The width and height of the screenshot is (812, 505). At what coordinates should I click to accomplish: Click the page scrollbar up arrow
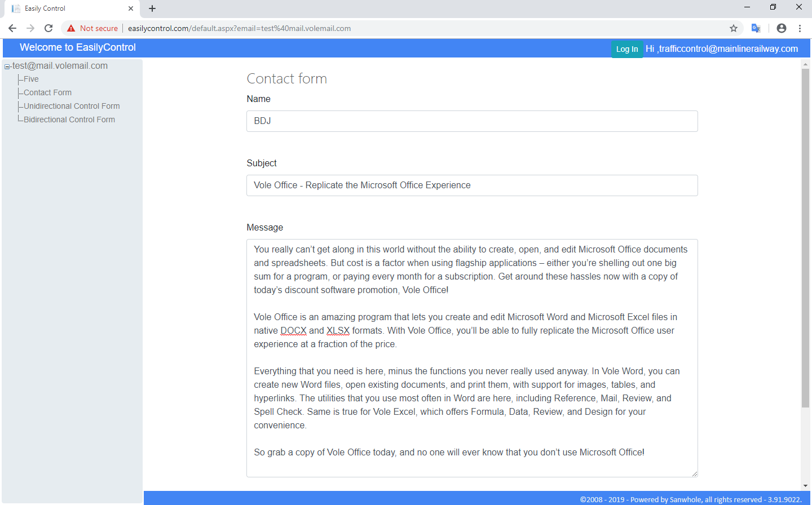point(805,64)
